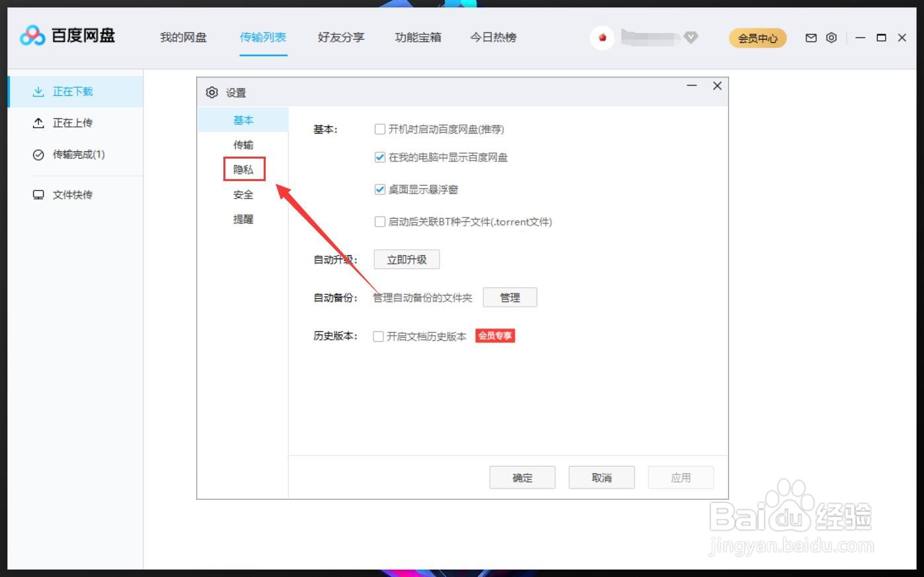Click 立即升级 button
The image size is (924, 577).
pyautogui.click(x=406, y=260)
